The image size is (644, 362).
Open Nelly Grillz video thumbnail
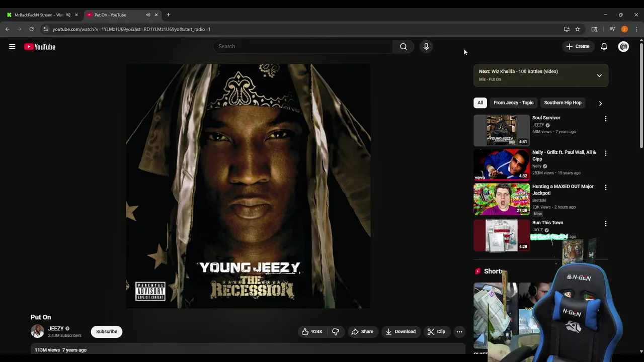click(502, 165)
